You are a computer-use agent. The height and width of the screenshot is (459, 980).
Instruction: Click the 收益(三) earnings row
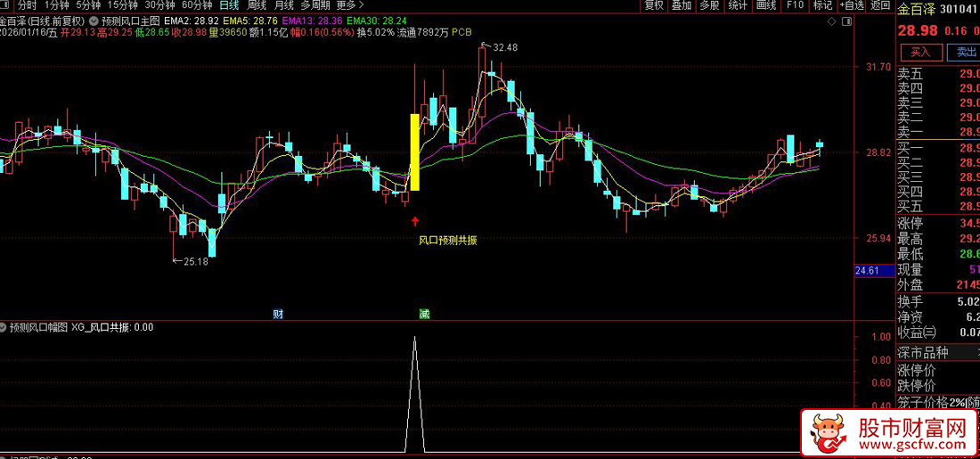pyautogui.click(x=937, y=332)
